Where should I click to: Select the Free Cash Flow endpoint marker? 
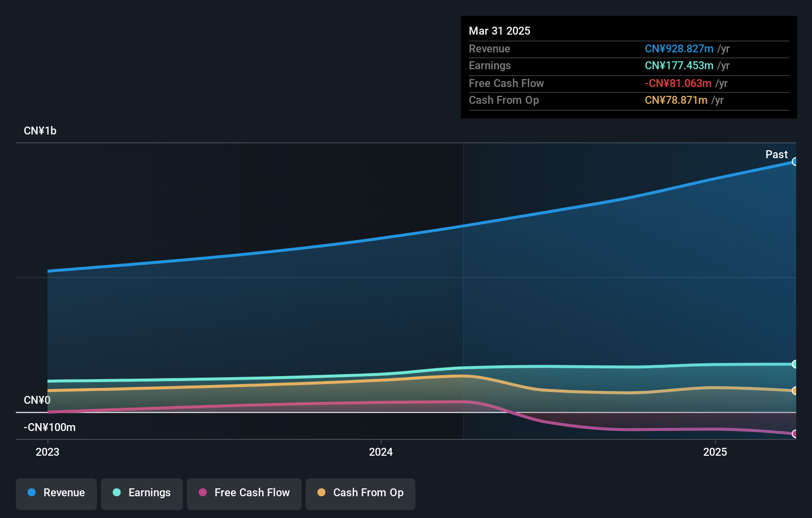pyautogui.click(x=795, y=434)
